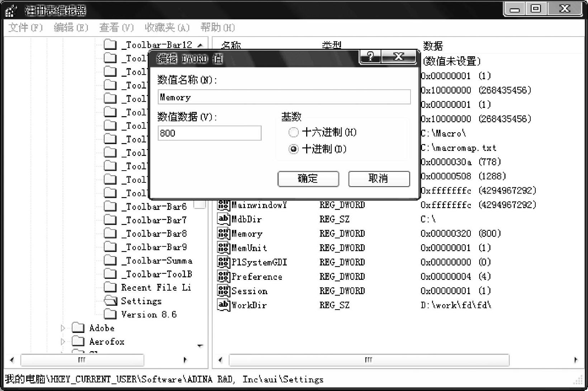Maximize the registry editor window
588x391 pixels.
pos(536,9)
